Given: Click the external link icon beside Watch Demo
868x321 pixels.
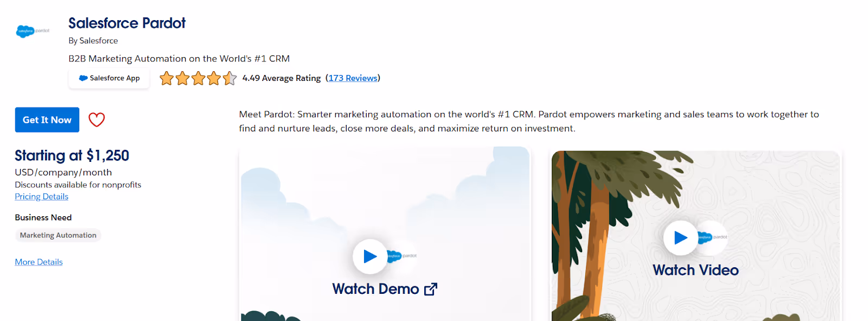Looking at the screenshot, I should click(431, 289).
